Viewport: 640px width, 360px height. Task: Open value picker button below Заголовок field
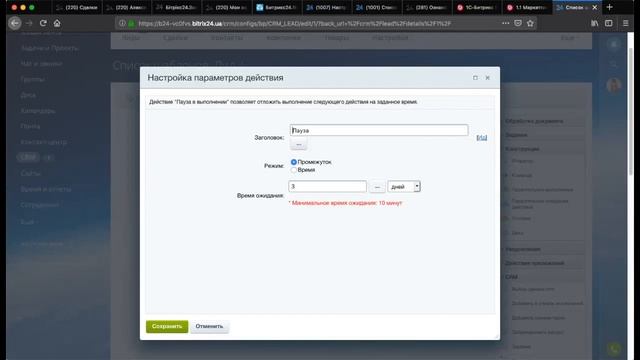point(298,144)
